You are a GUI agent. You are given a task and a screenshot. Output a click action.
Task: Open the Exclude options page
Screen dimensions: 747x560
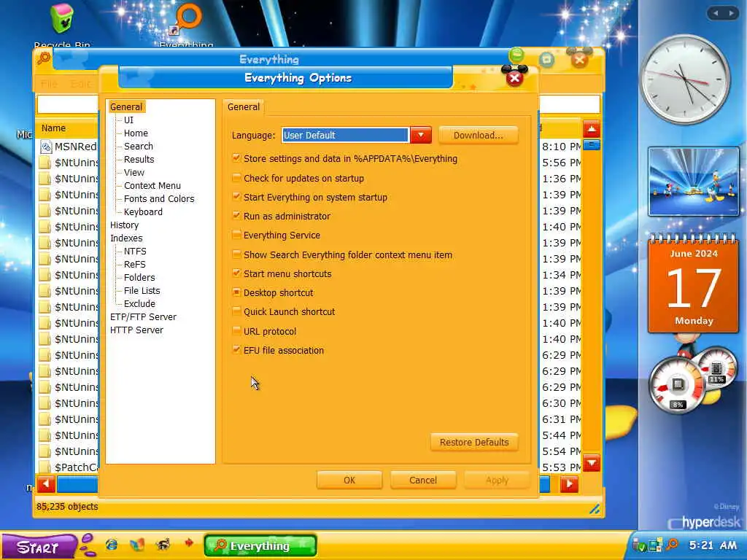(x=139, y=303)
